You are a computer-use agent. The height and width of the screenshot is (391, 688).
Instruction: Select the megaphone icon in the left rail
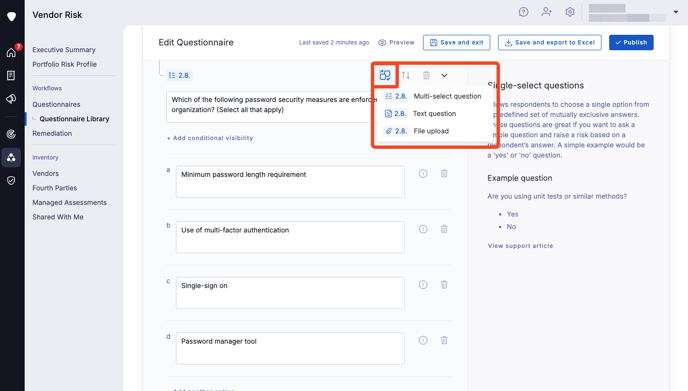(x=11, y=99)
